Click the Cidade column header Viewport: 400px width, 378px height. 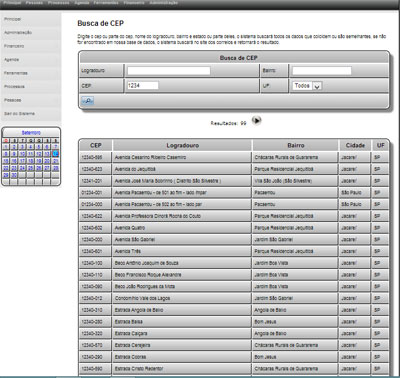(355, 145)
